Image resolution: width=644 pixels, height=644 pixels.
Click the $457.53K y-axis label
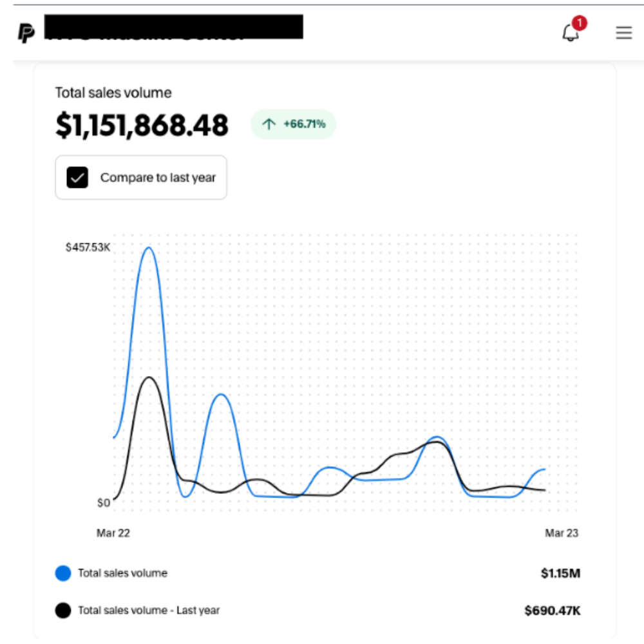tap(86, 245)
